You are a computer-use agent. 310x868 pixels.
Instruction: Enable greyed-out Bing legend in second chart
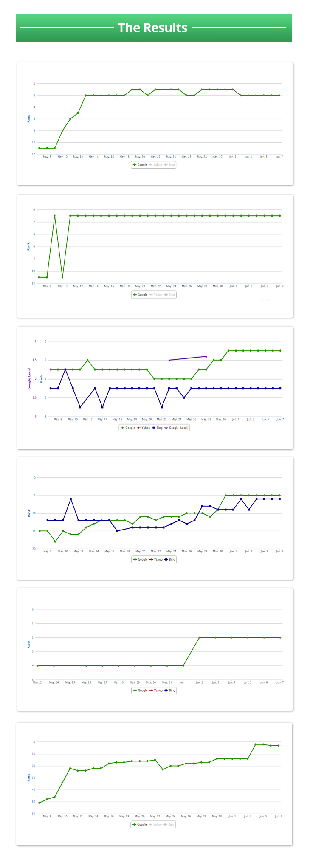(x=169, y=295)
